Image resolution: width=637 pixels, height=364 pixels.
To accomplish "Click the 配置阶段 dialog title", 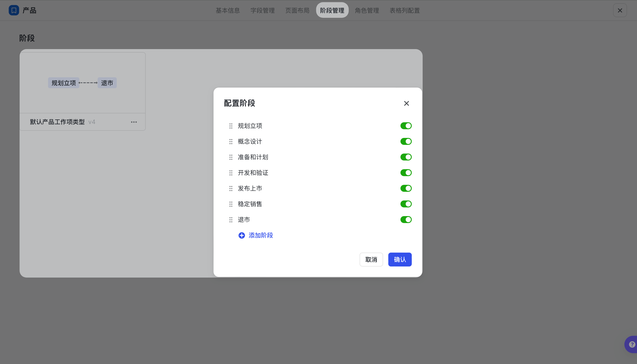I will pos(239,103).
